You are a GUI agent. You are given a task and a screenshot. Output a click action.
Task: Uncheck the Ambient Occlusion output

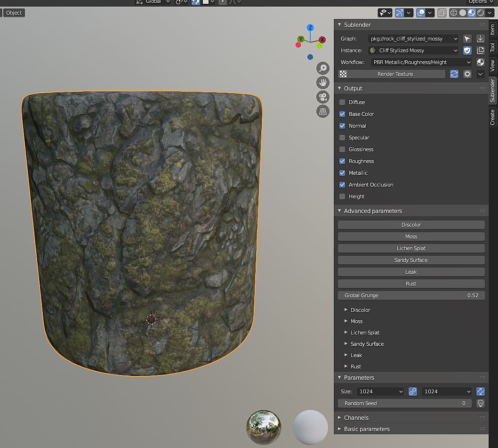click(x=342, y=185)
